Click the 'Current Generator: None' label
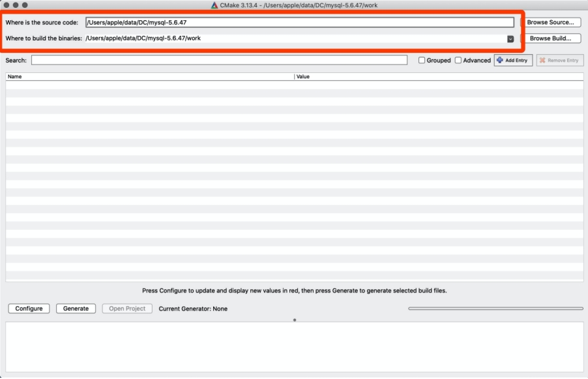Viewport: 588px width, 379px height. [x=193, y=309]
